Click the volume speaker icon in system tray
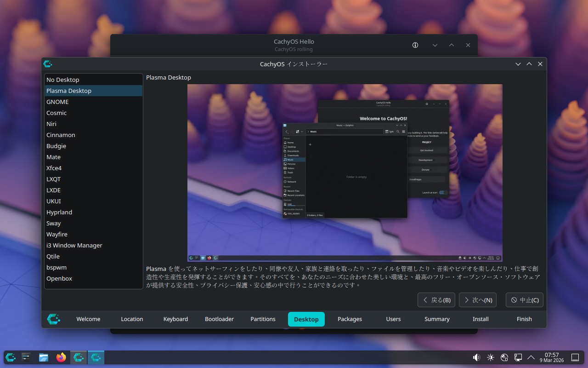588x368 pixels. pos(476,357)
